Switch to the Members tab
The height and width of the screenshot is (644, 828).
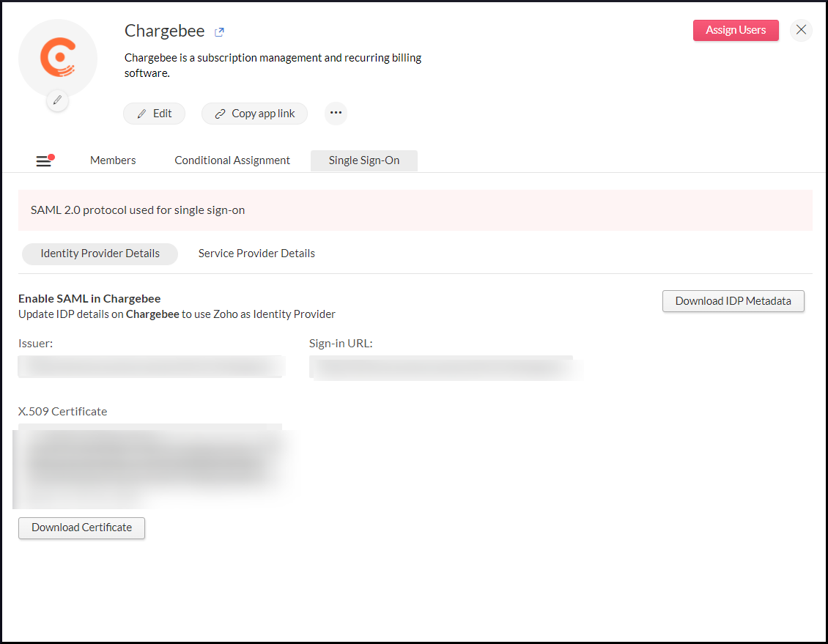[x=113, y=160]
